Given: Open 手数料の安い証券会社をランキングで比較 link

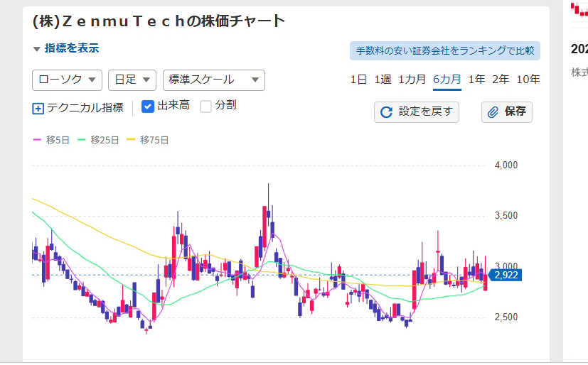Looking at the screenshot, I should click(x=445, y=50).
